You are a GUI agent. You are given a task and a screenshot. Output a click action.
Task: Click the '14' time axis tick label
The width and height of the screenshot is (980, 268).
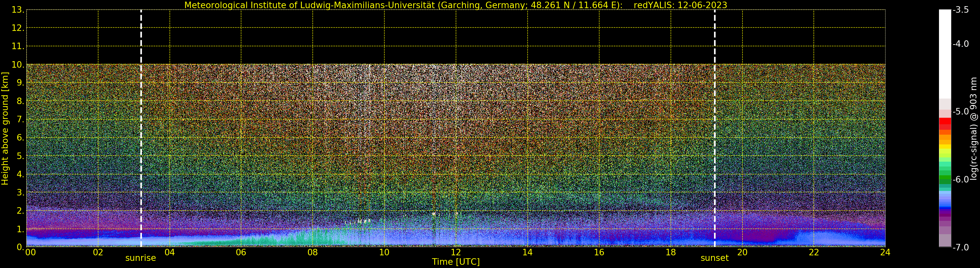click(x=527, y=252)
